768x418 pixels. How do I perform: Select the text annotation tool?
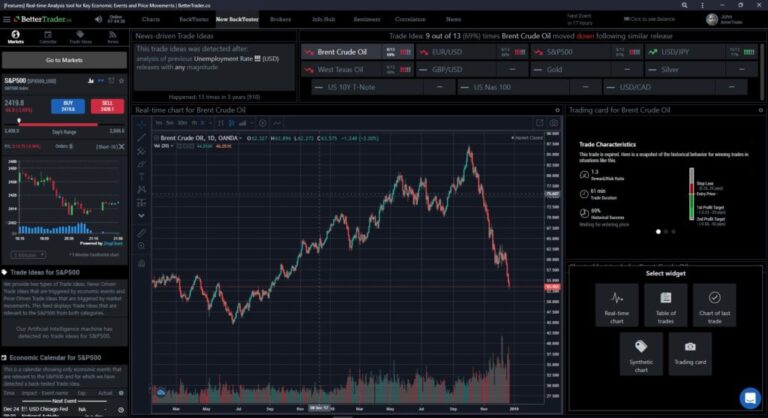click(142, 176)
